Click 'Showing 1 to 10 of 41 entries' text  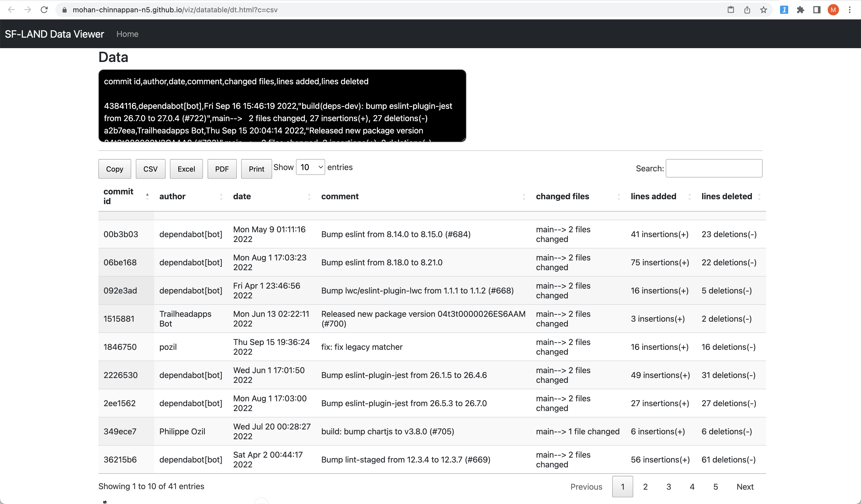tap(151, 486)
